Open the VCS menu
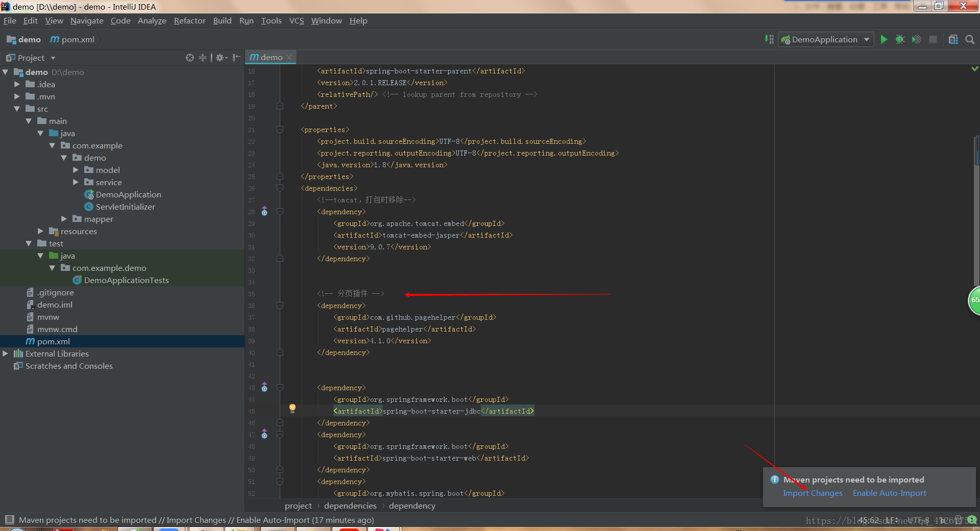The width and height of the screenshot is (980, 531). [x=296, y=21]
